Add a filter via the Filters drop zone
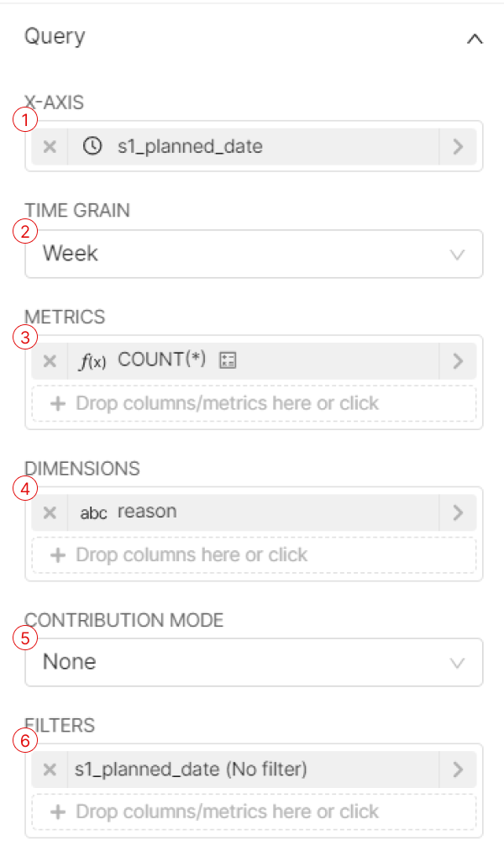 tap(254, 812)
